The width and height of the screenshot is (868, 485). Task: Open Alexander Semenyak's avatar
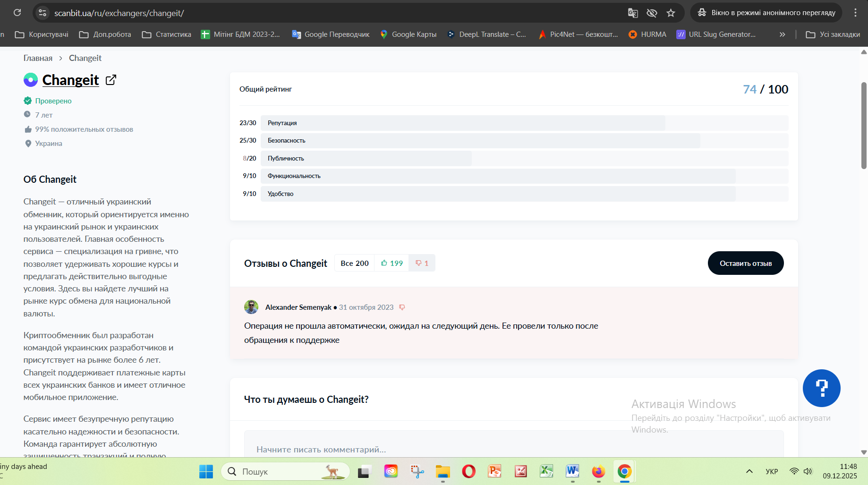point(251,307)
